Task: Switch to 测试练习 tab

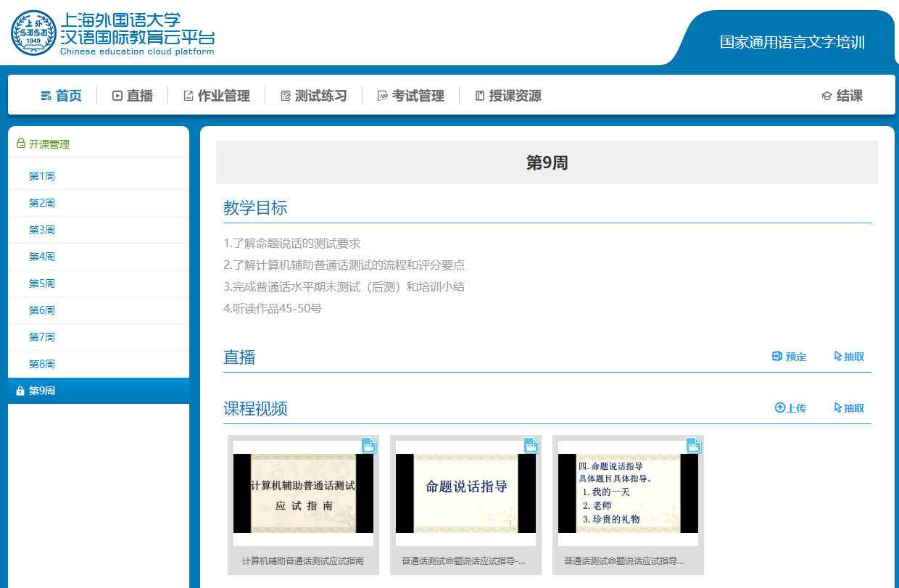Action: click(313, 96)
